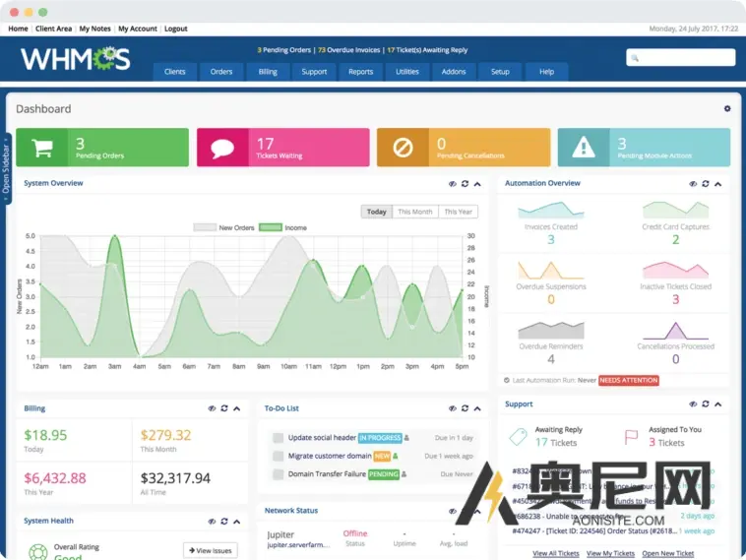Collapse the Support widget
Viewport: 746px width, 560px height.
717,404
